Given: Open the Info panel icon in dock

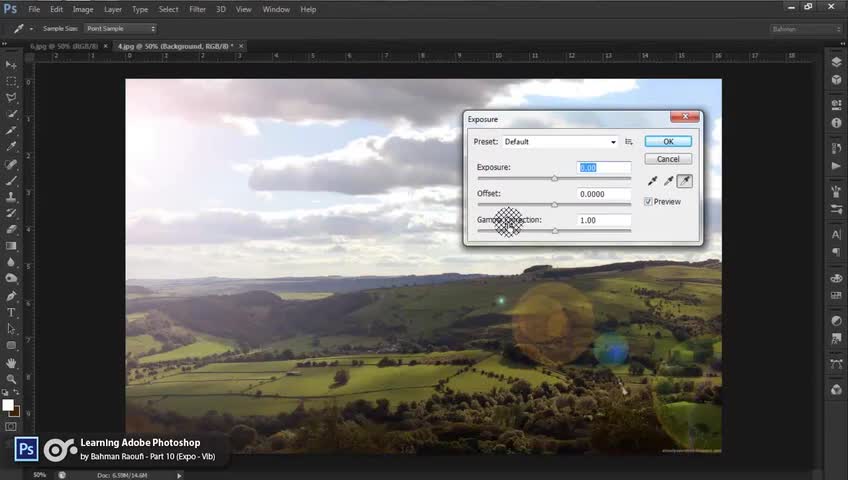Looking at the screenshot, I should click(x=836, y=123).
